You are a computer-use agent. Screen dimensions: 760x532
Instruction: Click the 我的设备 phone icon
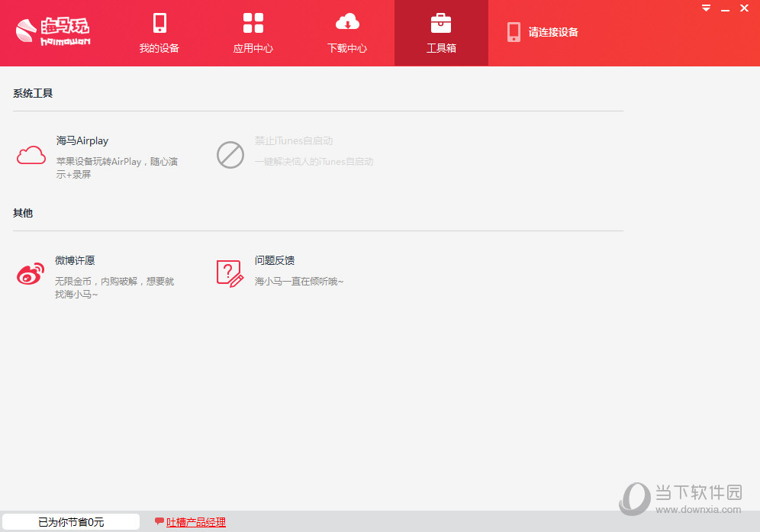coord(159,22)
